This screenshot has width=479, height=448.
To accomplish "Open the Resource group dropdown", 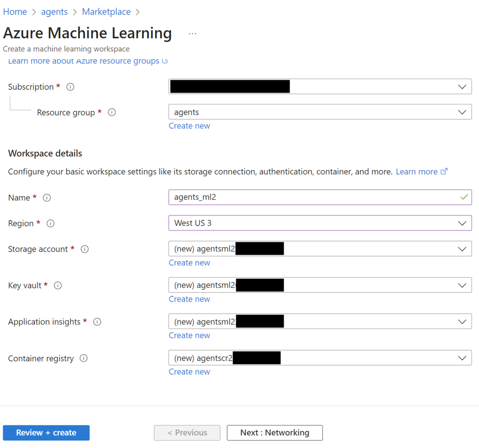I will [462, 112].
